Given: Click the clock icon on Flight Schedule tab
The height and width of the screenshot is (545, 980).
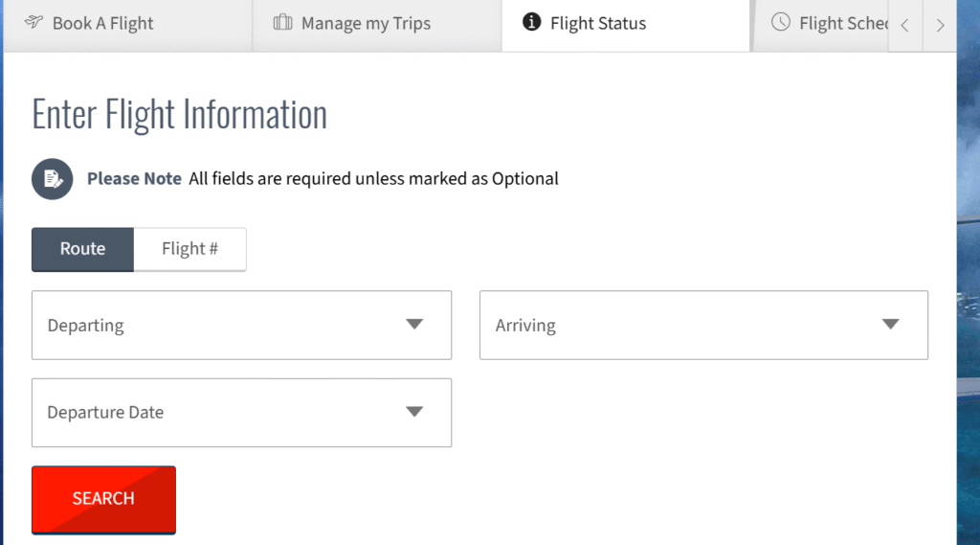Looking at the screenshot, I should click(x=781, y=23).
